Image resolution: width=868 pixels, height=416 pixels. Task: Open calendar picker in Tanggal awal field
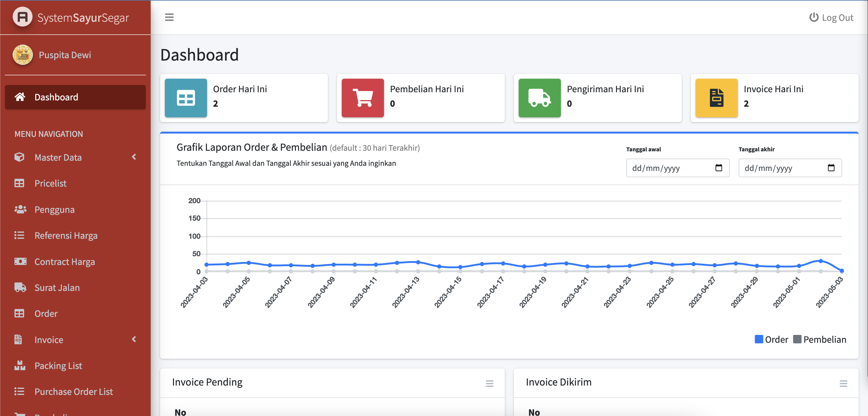point(719,168)
